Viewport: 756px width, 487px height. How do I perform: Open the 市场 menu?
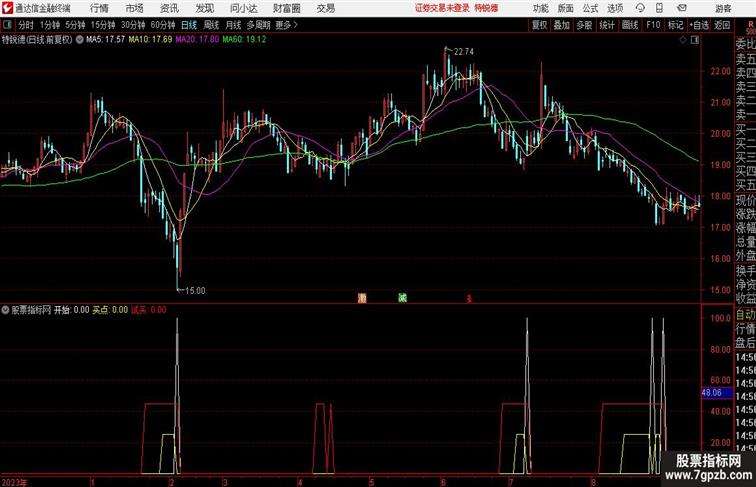tap(134, 8)
